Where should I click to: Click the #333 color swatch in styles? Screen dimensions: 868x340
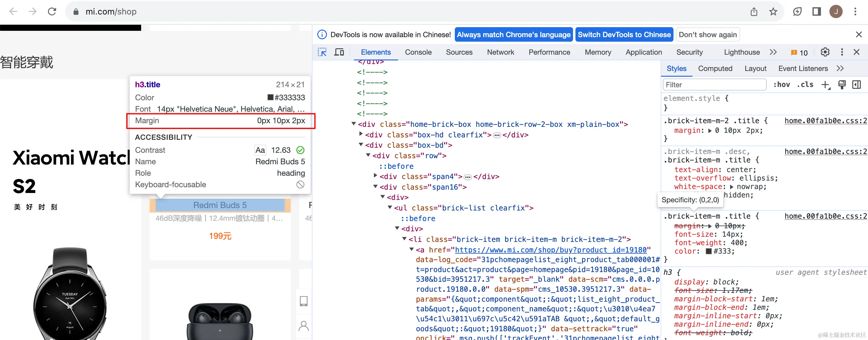(x=709, y=251)
